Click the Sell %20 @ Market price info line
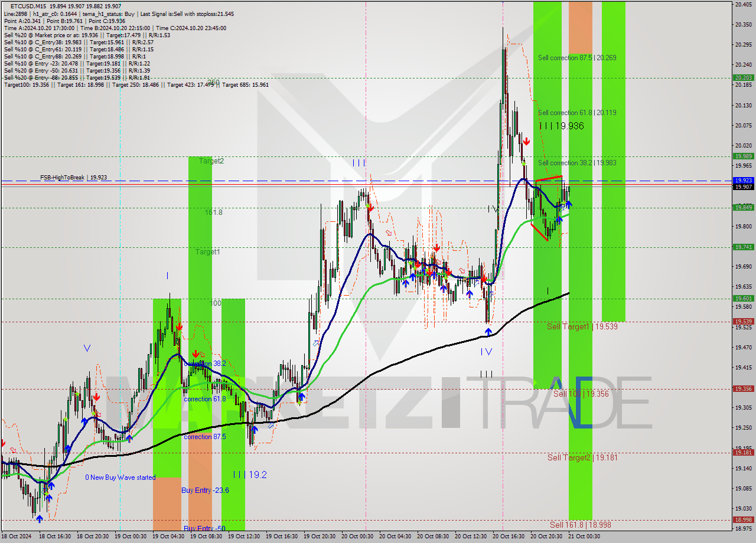The width and height of the screenshot is (756, 543). point(87,35)
